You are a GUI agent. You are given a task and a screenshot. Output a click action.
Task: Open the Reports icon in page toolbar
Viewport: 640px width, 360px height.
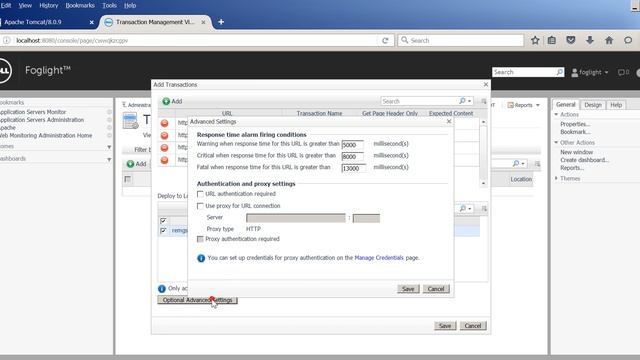pos(510,105)
